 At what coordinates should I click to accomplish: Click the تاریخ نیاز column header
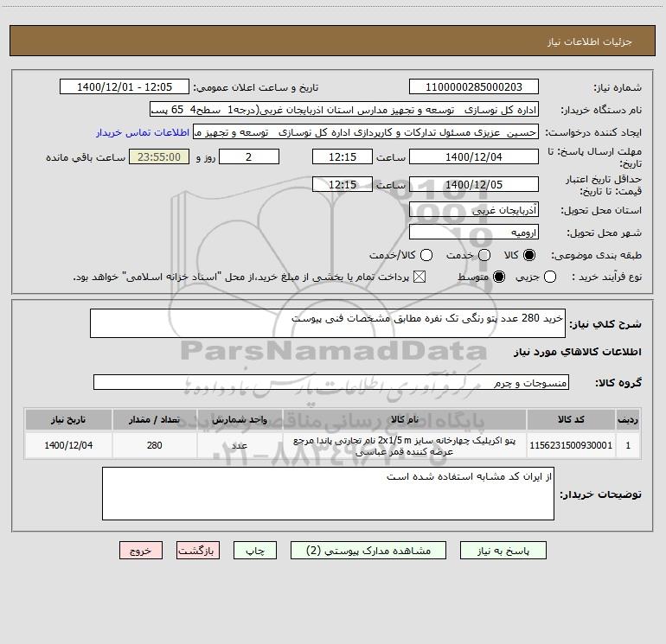68,419
